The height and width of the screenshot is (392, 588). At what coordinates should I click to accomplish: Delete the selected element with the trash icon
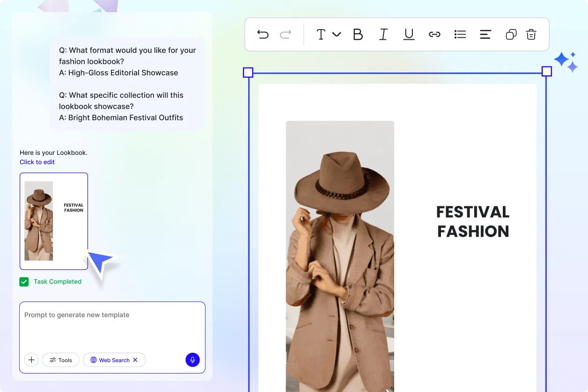[531, 34]
